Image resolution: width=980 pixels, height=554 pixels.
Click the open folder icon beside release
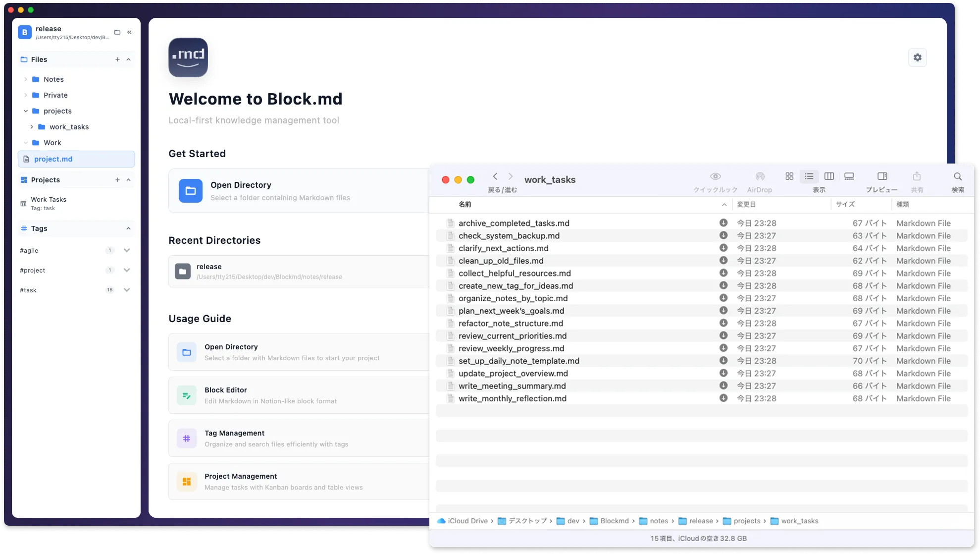(x=117, y=32)
